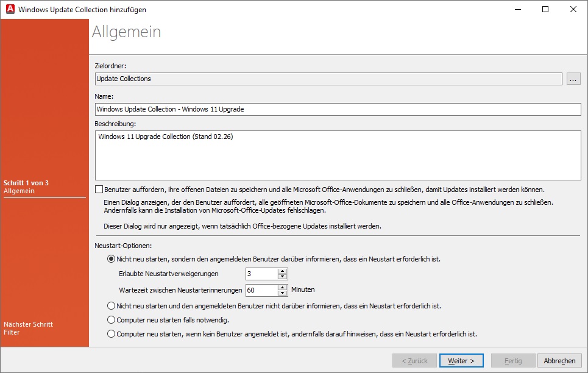Decrease Erlaubte Neustartverweigerungen value
This screenshot has width=588, height=373.
[x=282, y=277]
